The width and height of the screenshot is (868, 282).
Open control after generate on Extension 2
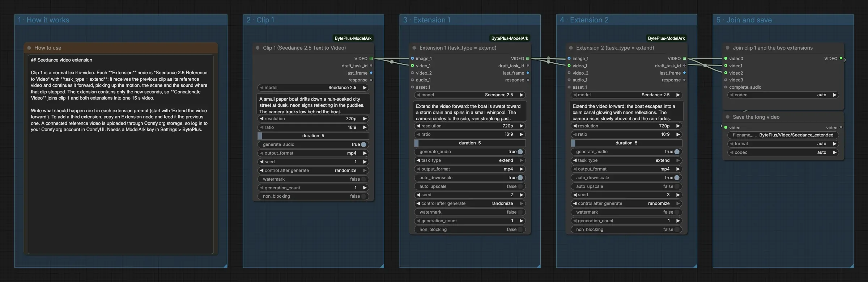(626, 203)
